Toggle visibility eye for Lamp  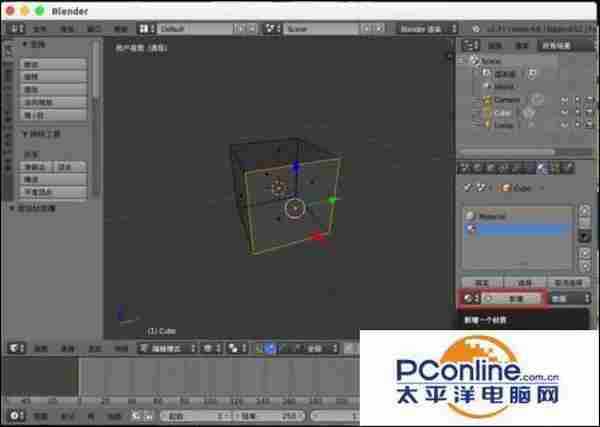click(x=564, y=125)
